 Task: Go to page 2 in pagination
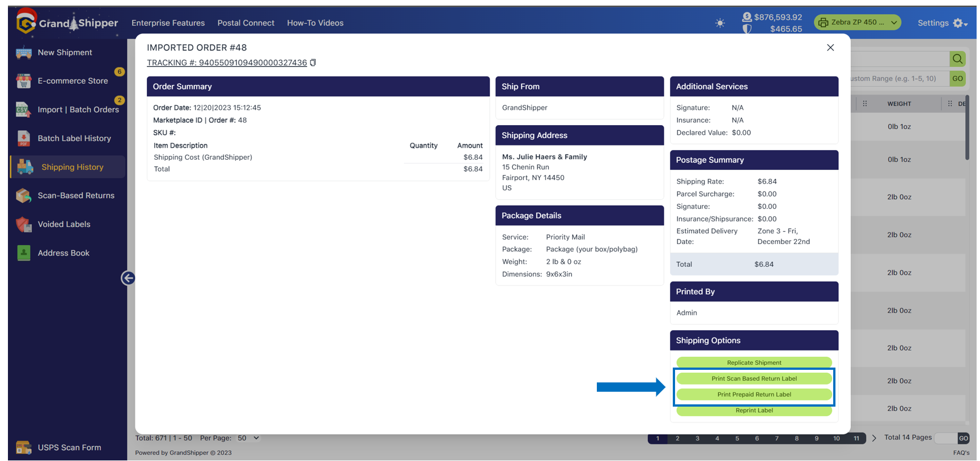pyautogui.click(x=677, y=438)
